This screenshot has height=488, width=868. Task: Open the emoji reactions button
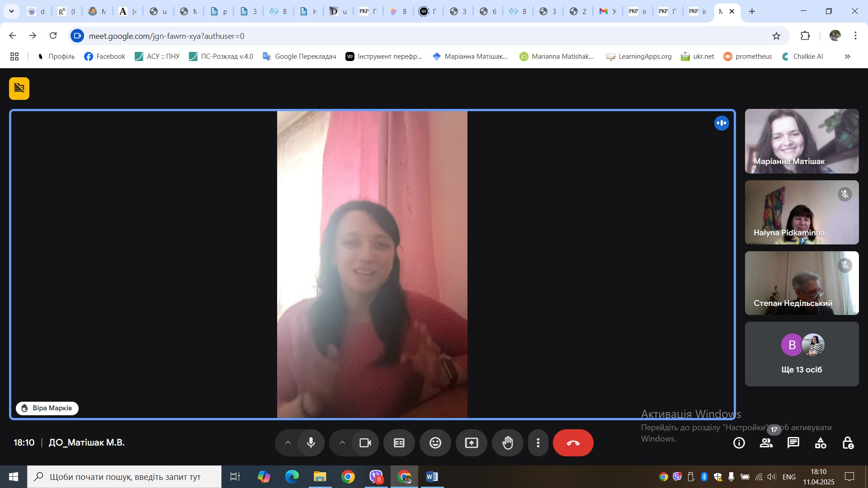(x=435, y=443)
